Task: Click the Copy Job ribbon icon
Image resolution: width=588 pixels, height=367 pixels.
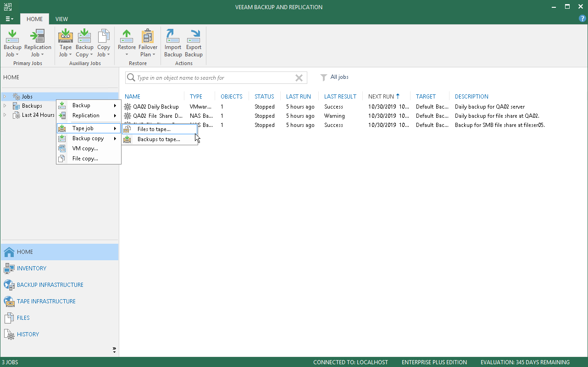Action: [x=104, y=43]
